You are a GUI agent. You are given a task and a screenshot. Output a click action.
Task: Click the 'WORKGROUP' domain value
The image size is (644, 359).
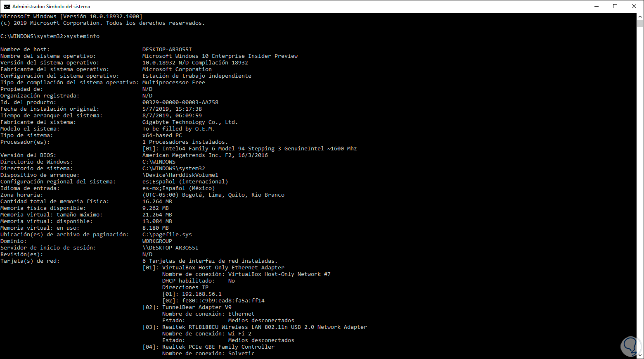coord(157,241)
